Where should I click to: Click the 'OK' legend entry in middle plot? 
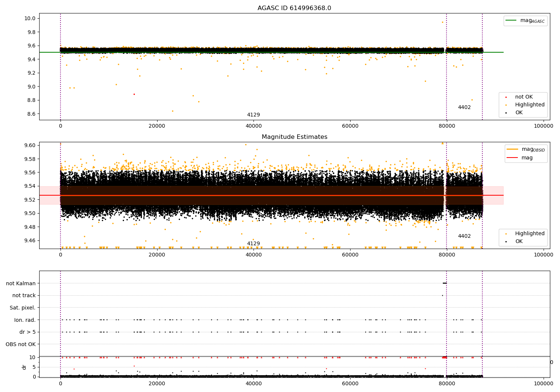[519, 242]
